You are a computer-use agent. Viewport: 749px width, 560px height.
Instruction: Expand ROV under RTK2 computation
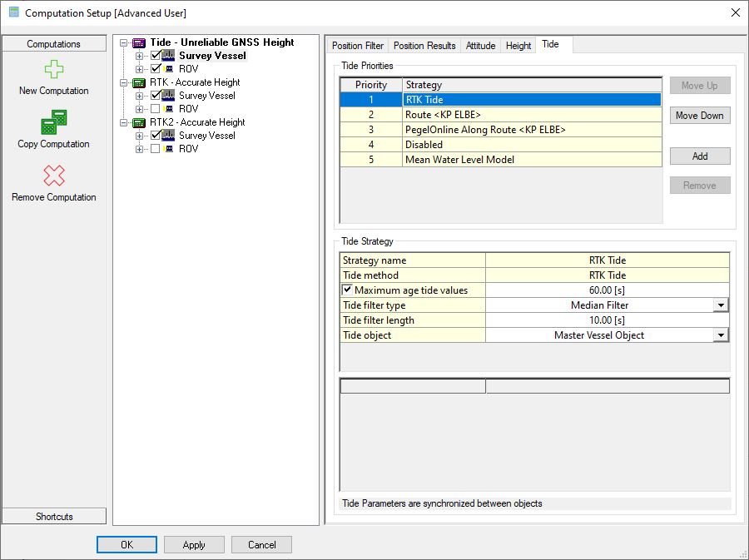(139, 150)
